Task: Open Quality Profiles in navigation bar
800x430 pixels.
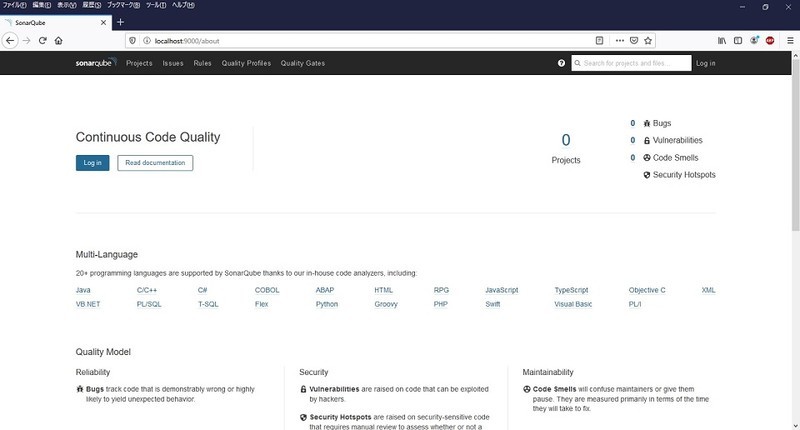Action: coord(246,63)
